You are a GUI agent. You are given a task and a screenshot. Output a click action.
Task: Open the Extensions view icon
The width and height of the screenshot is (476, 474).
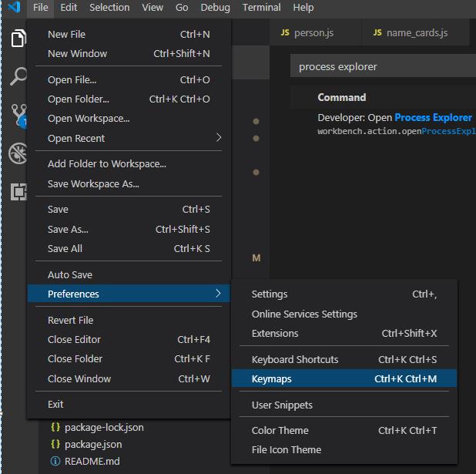pos(18,192)
